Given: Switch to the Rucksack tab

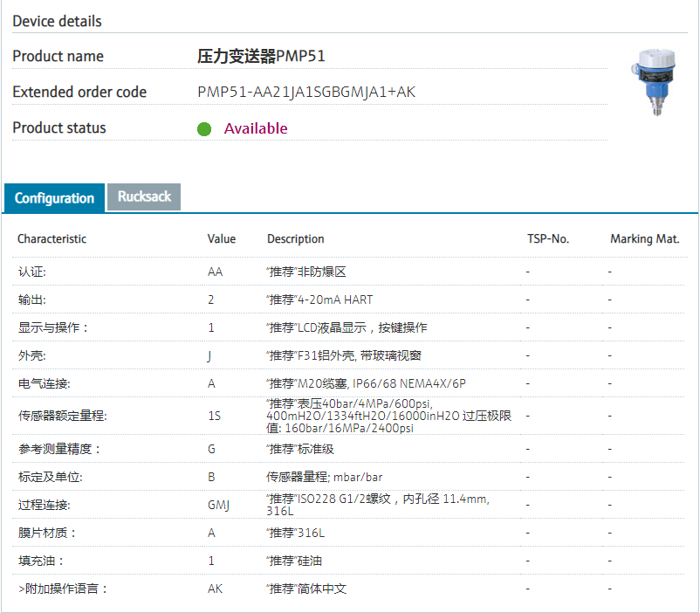Looking at the screenshot, I should coord(144,196).
